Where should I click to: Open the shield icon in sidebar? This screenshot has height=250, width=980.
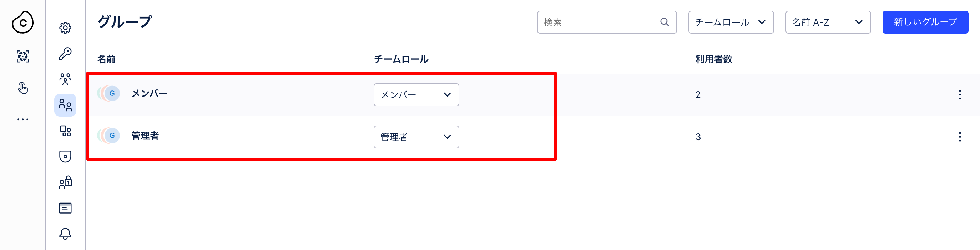tap(65, 156)
